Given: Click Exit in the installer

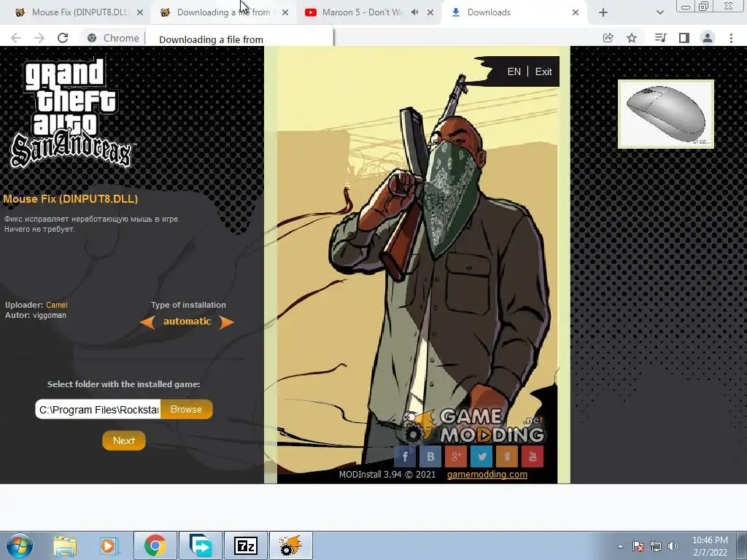Looking at the screenshot, I should click(x=543, y=71).
